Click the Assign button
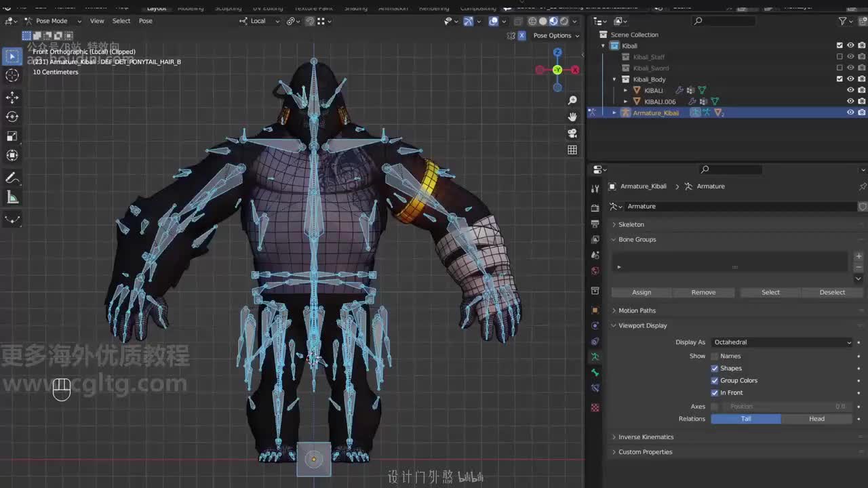 642,292
